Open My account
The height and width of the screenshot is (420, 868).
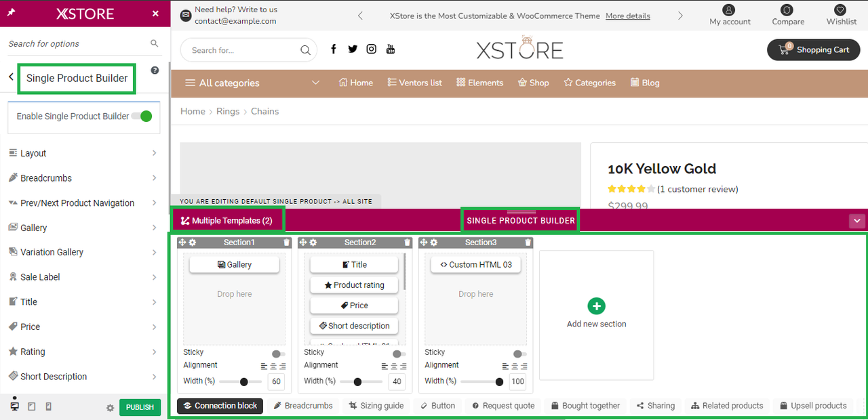pos(730,15)
